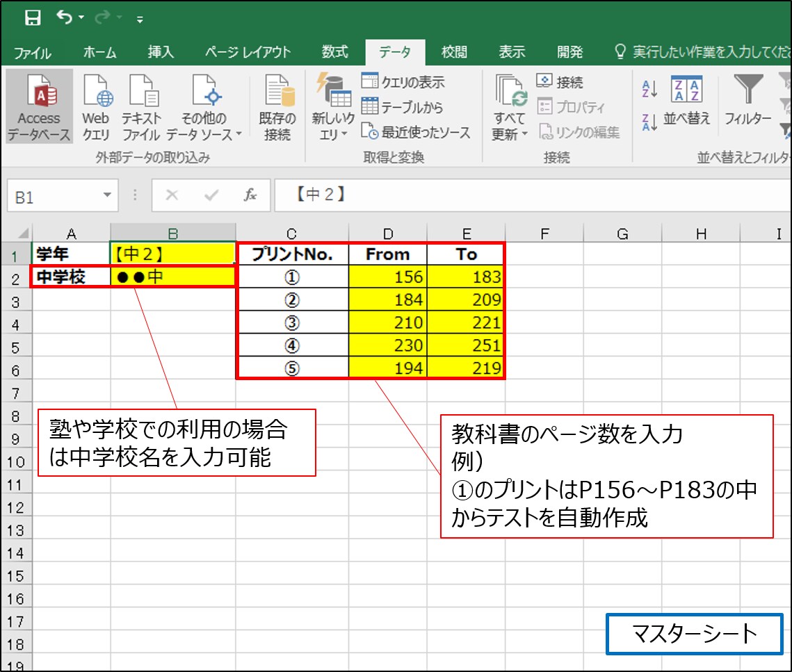
Task: Import from Access データベース
Action: (40, 106)
